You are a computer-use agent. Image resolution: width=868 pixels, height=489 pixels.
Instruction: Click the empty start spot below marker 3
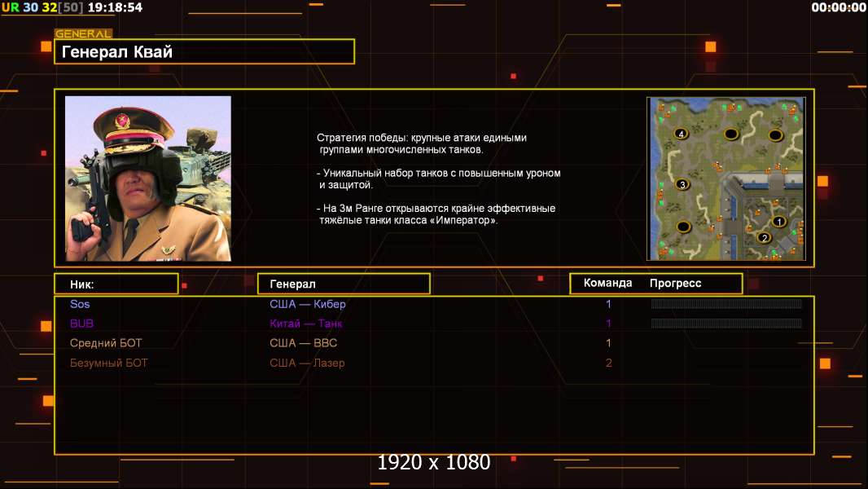pos(684,227)
